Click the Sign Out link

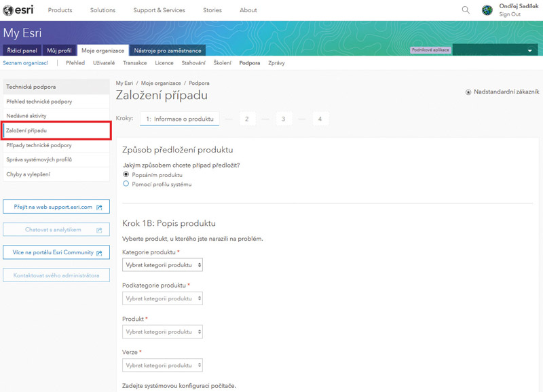coord(510,14)
